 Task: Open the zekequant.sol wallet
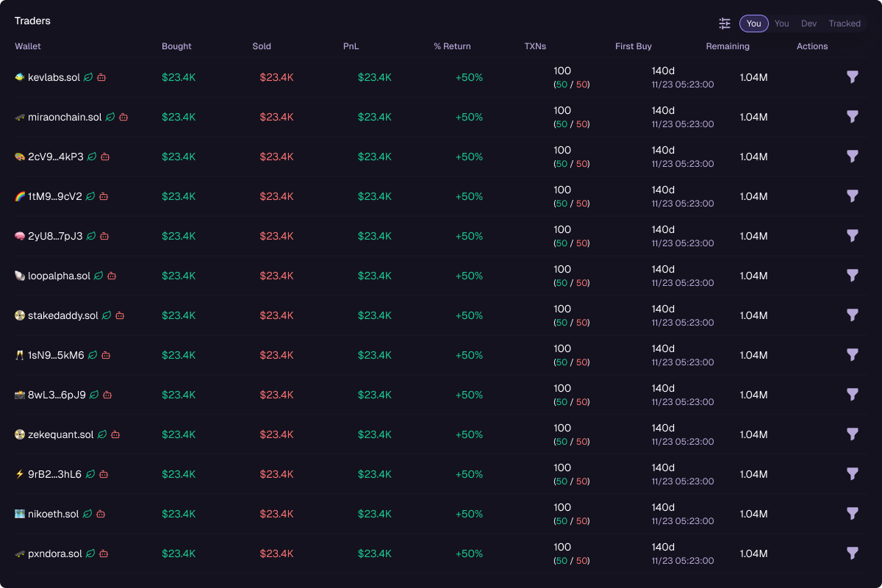pyautogui.click(x=61, y=434)
